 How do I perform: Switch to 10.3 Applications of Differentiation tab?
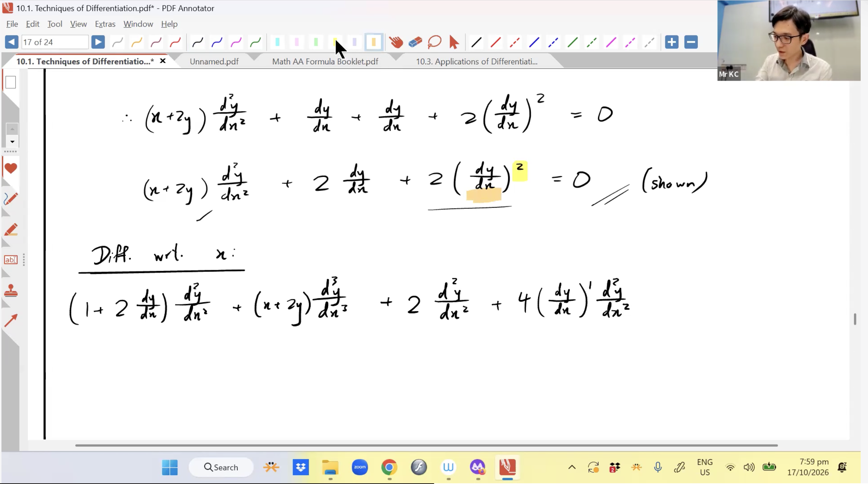click(477, 62)
